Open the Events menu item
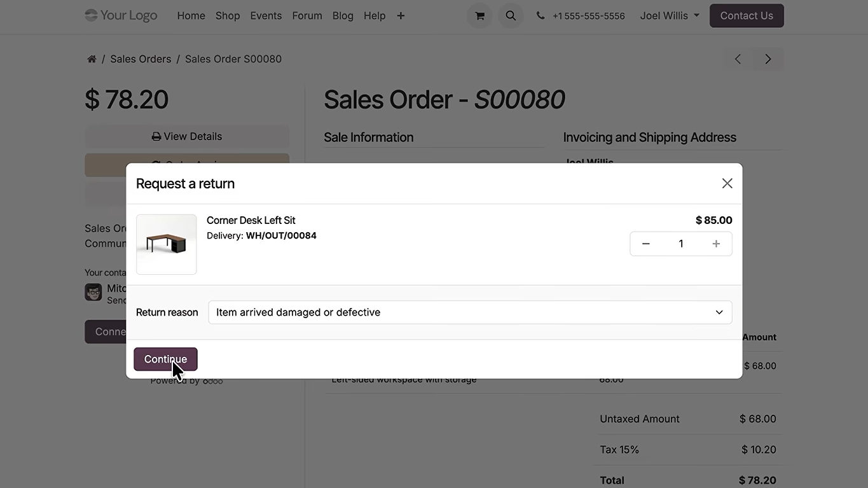 click(x=266, y=16)
